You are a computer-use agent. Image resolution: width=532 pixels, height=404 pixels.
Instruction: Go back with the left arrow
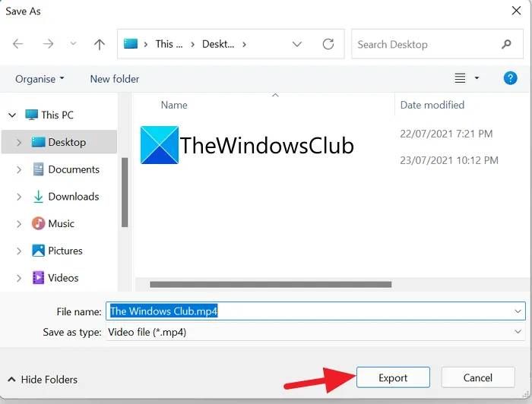point(17,44)
